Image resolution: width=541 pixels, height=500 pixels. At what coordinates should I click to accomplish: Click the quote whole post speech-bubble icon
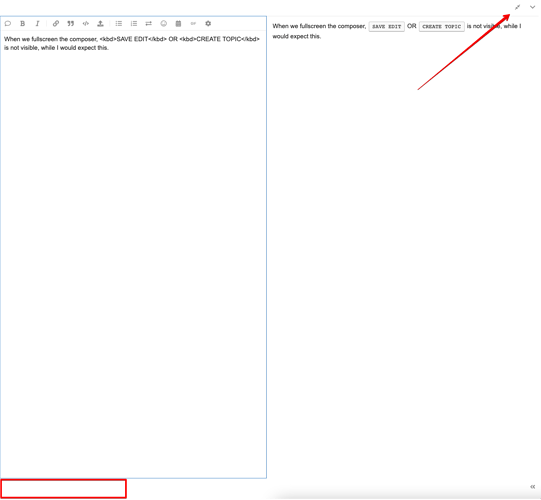pyautogui.click(x=8, y=23)
